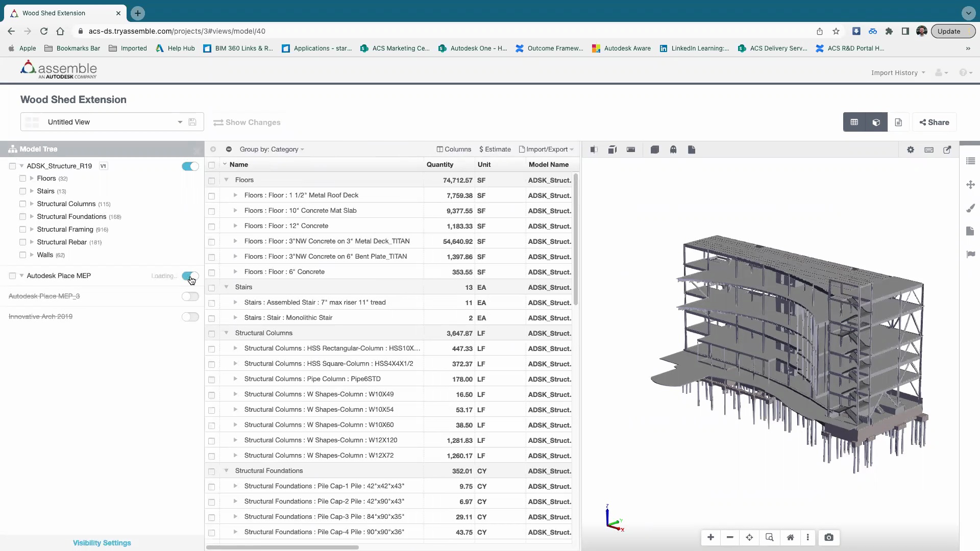
Task: Select the paint brush icon in right sidebar
Action: [x=971, y=208]
